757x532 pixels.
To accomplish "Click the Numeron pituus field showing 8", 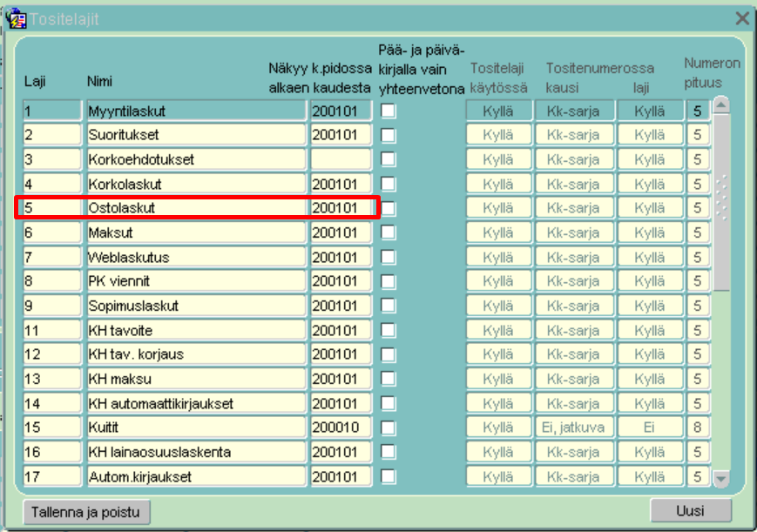I will pyautogui.click(x=698, y=428).
